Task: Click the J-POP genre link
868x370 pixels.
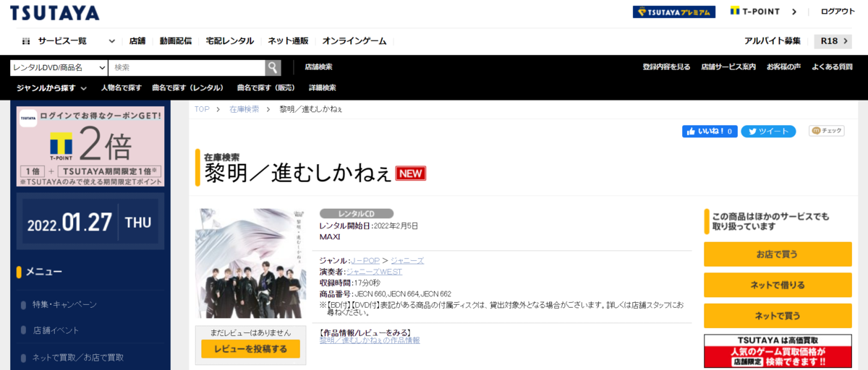Action: click(364, 260)
